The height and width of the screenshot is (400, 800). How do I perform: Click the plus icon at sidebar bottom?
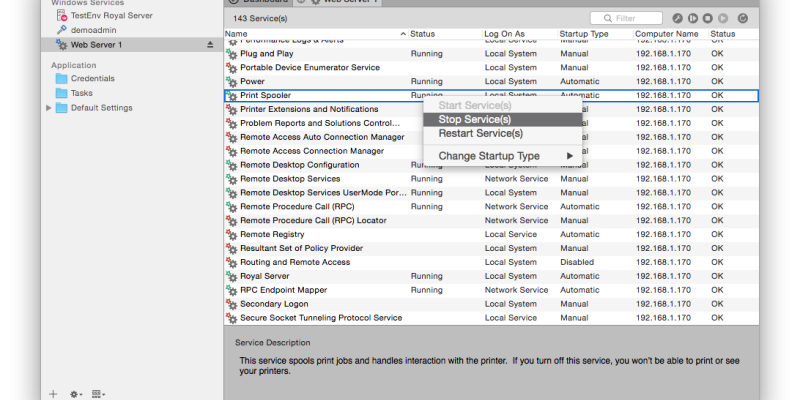(x=53, y=394)
